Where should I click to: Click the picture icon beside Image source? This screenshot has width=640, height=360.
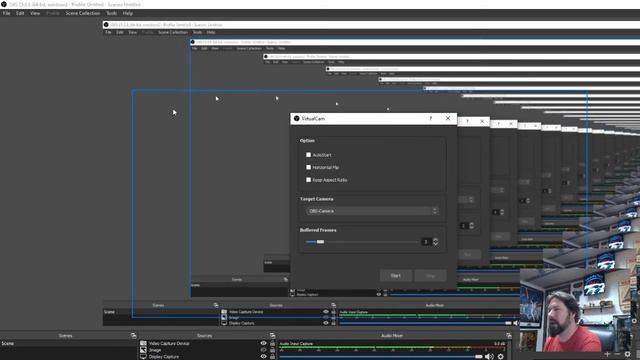143,350
